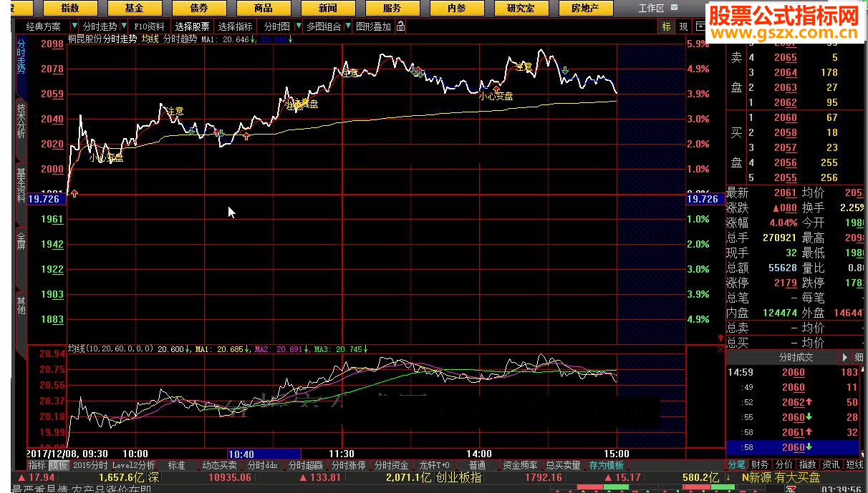Expand the 分时图 dropdown arrow
This screenshot has height=493, width=868.
(297, 26)
